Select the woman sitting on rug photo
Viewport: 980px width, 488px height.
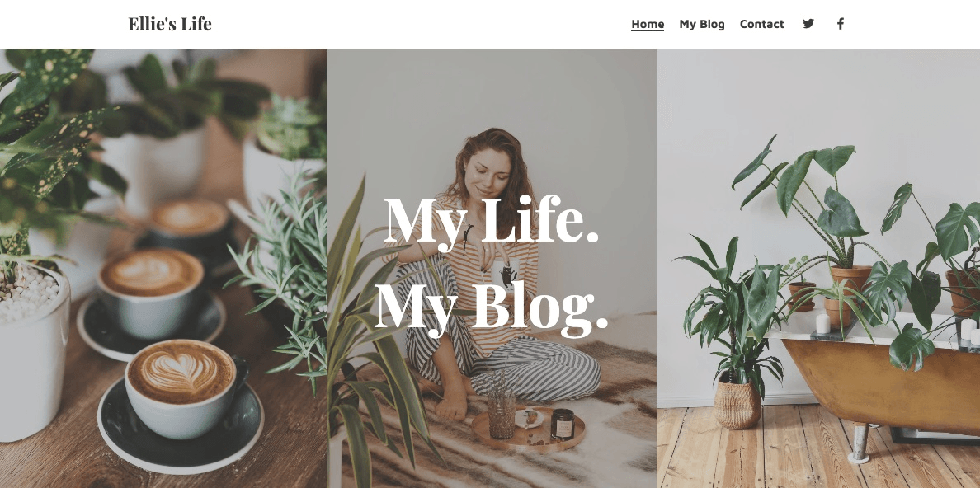[492, 268]
